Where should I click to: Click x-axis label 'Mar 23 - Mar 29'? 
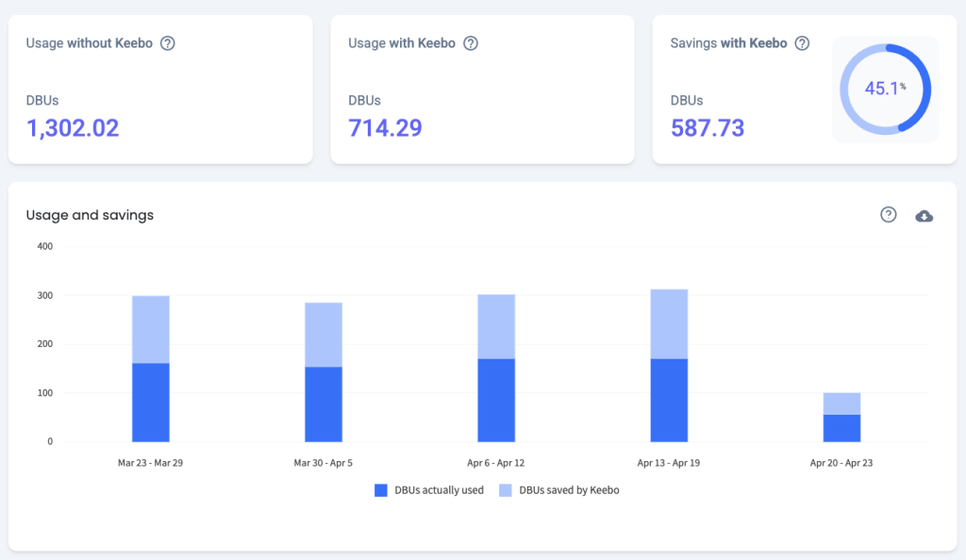tap(150, 463)
